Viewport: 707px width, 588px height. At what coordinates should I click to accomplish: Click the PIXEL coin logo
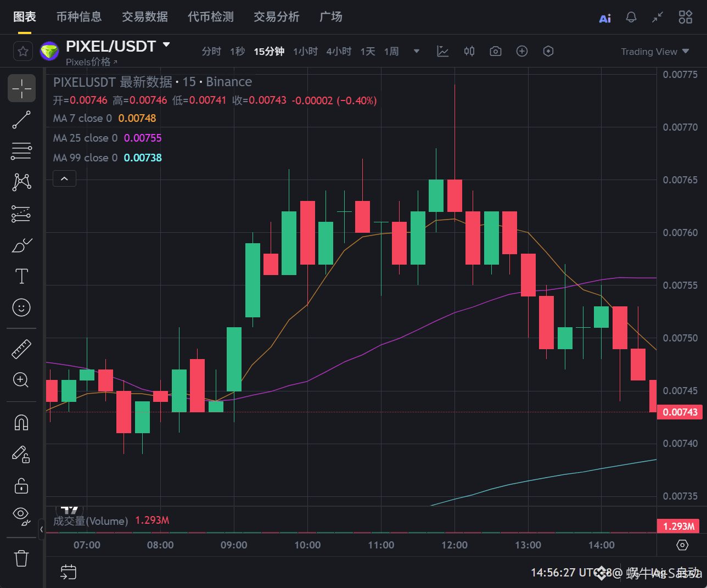pos(49,52)
